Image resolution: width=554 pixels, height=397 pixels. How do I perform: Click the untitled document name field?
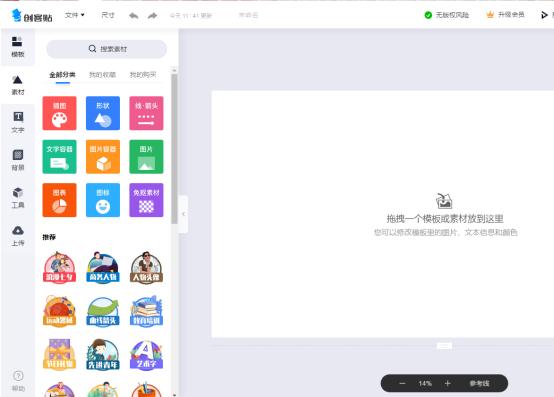point(248,15)
